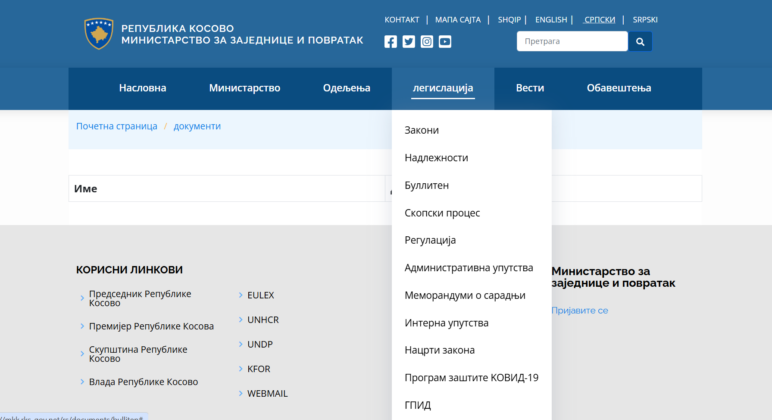Image resolution: width=772 pixels, height=420 pixels.
Task: Switch language to ENGLISH
Action: (x=551, y=20)
